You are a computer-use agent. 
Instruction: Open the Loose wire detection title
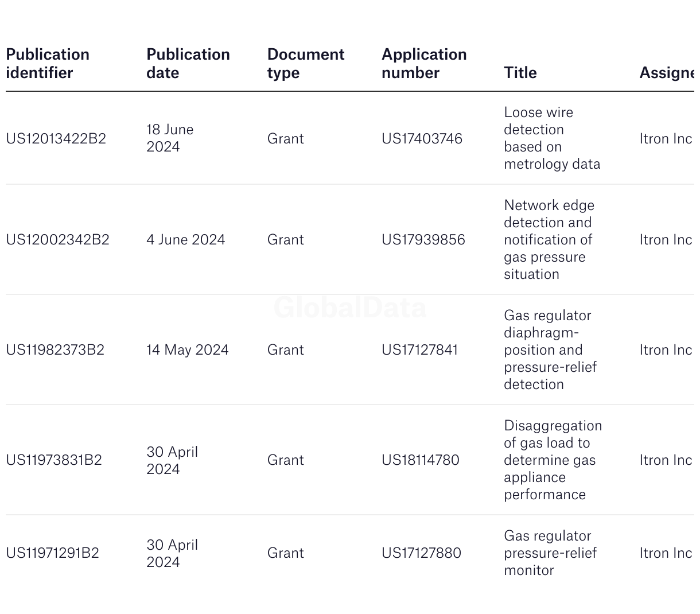[x=552, y=138]
